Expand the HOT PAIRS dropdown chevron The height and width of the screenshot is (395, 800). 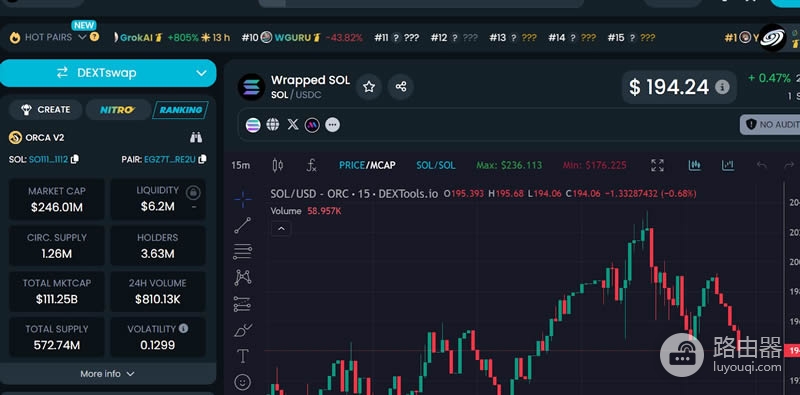click(82, 37)
